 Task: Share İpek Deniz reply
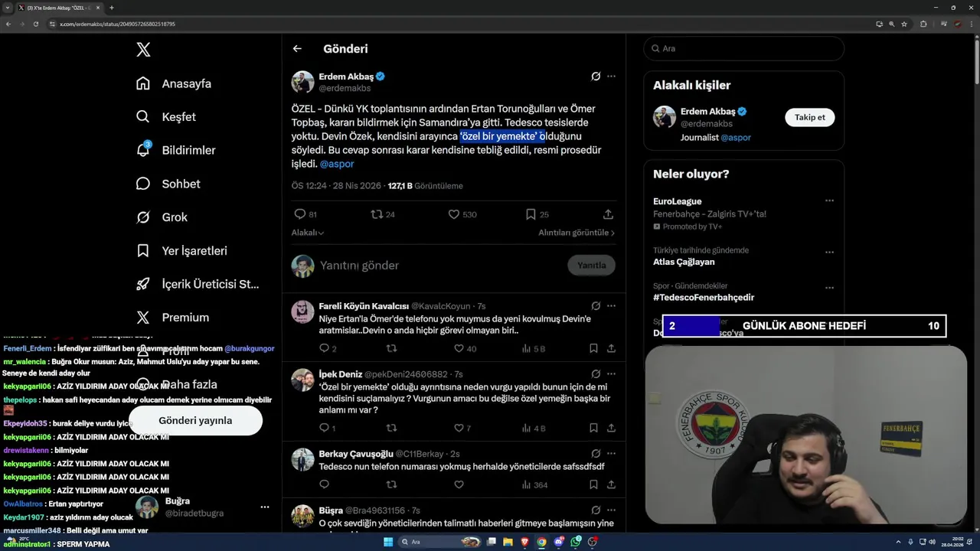(611, 428)
